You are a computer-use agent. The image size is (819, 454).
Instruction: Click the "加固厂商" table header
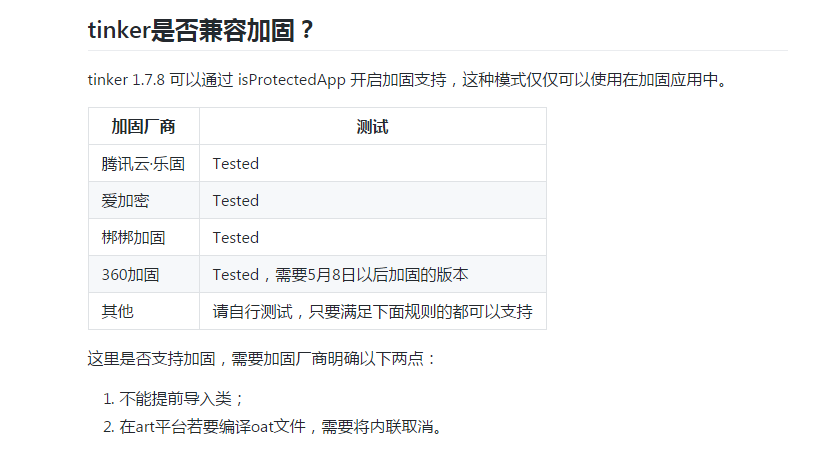click(144, 126)
